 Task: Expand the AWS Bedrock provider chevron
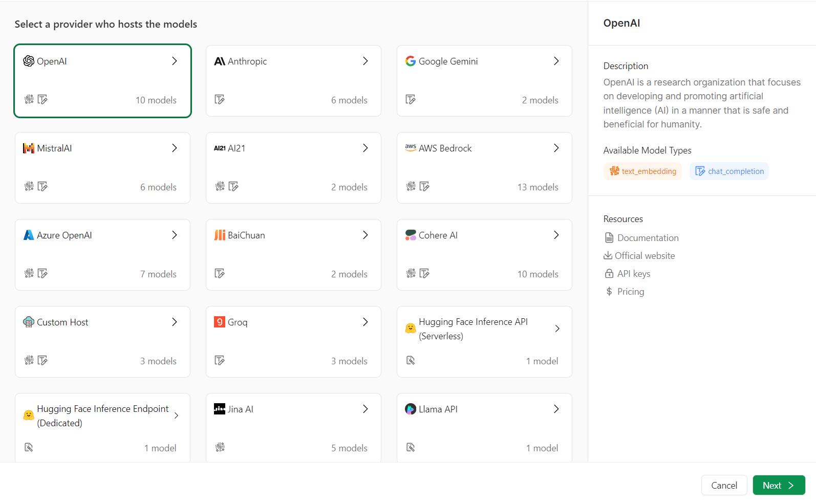pos(556,148)
